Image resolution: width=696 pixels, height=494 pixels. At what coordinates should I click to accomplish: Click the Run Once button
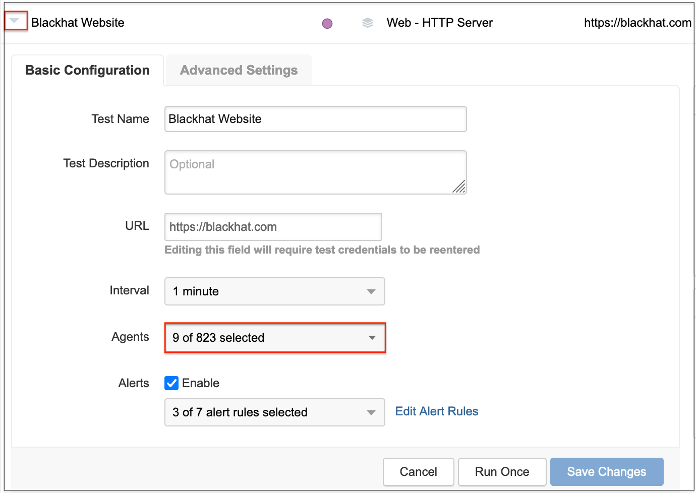[x=502, y=472]
